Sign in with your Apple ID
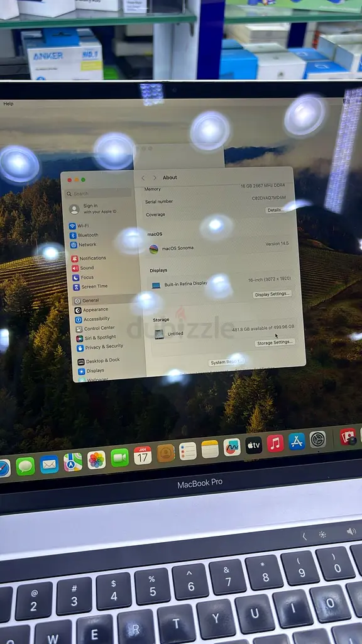 click(x=94, y=209)
